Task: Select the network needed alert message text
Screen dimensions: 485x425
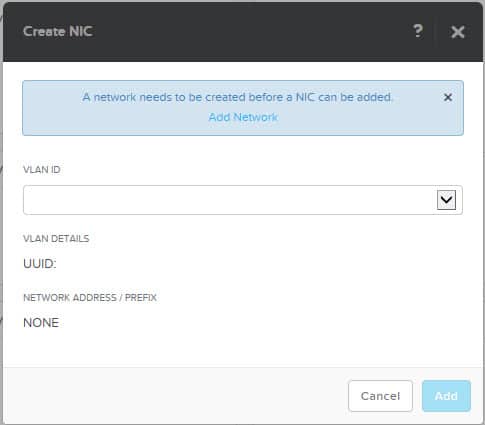Action: (x=238, y=97)
